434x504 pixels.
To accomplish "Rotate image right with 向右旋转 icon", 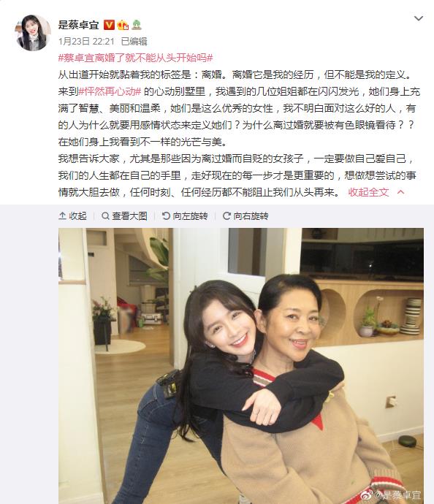I will pos(226,215).
